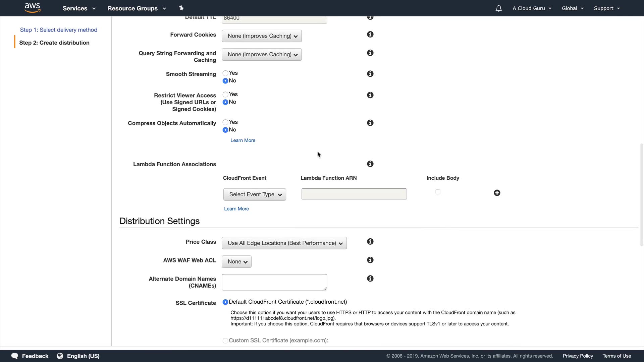
Task: Add Lambda association with plus icon
Action: point(497,193)
